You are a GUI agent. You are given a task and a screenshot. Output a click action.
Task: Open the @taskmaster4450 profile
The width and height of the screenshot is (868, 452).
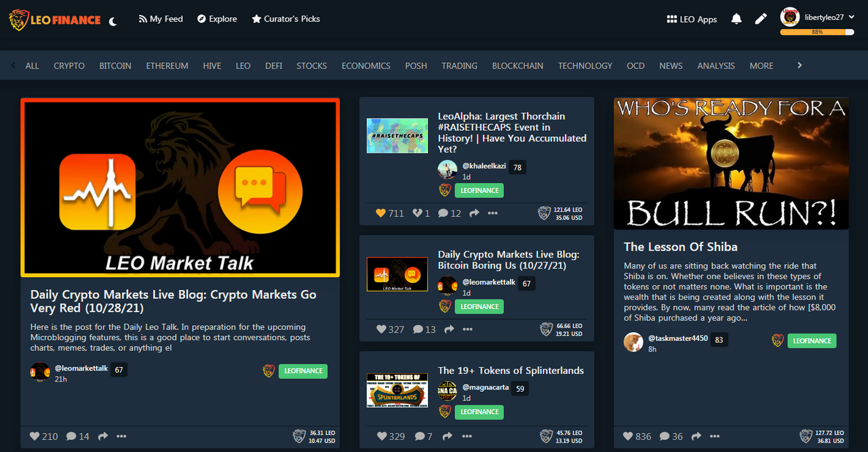pyautogui.click(x=678, y=338)
